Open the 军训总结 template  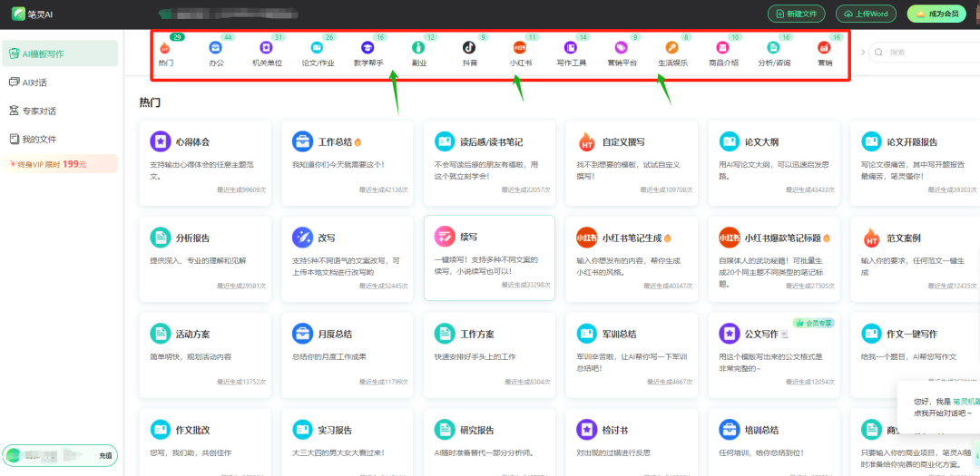(632, 355)
